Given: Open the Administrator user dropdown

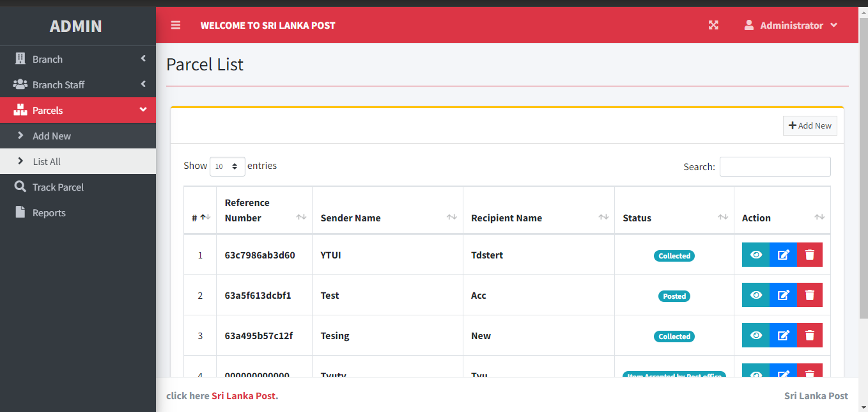Looking at the screenshot, I should point(791,26).
